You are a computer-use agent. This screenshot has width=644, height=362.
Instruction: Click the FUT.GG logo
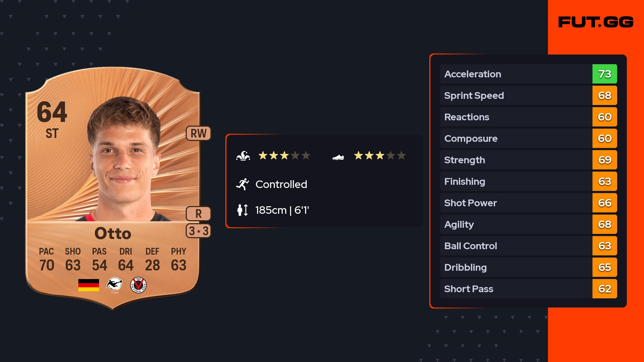click(x=596, y=22)
